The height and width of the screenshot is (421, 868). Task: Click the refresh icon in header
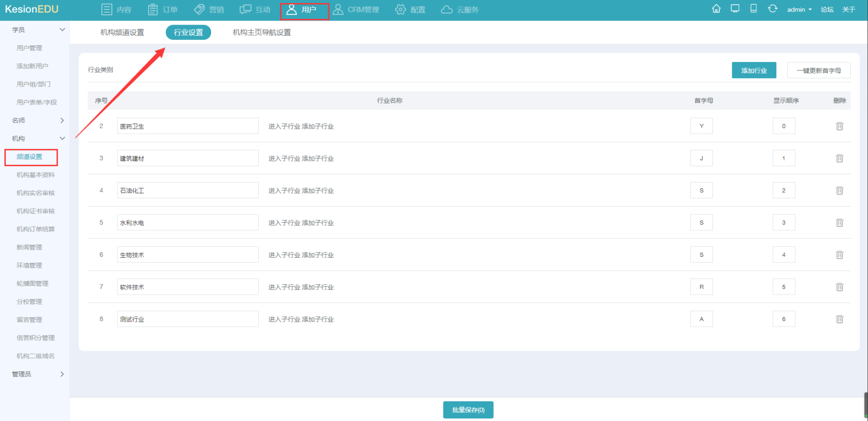click(x=773, y=9)
